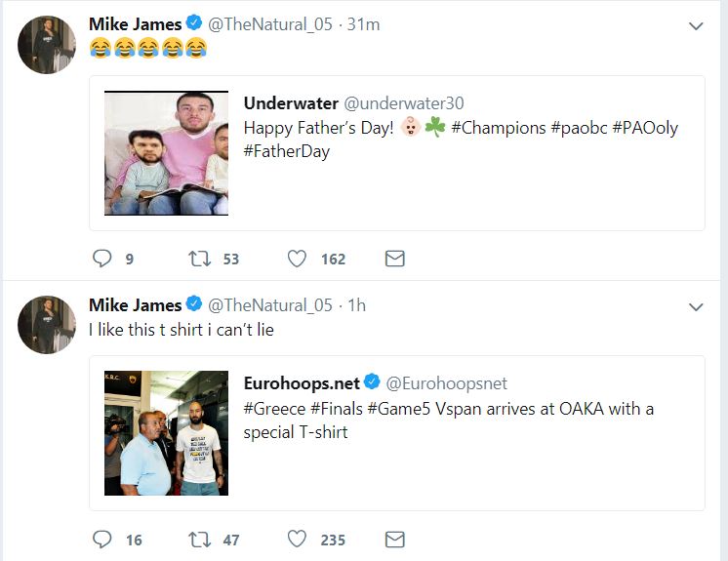Click the 31m timestamp on first tweet

click(x=363, y=24)
